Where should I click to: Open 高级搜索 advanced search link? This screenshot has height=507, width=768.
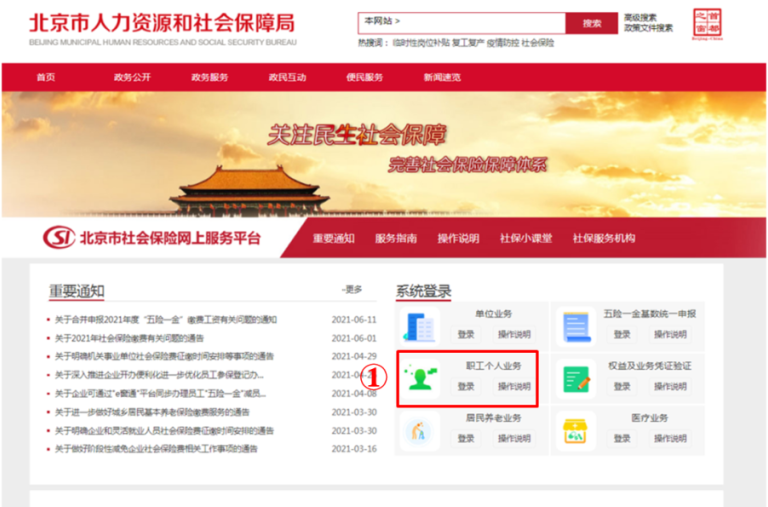640,18
